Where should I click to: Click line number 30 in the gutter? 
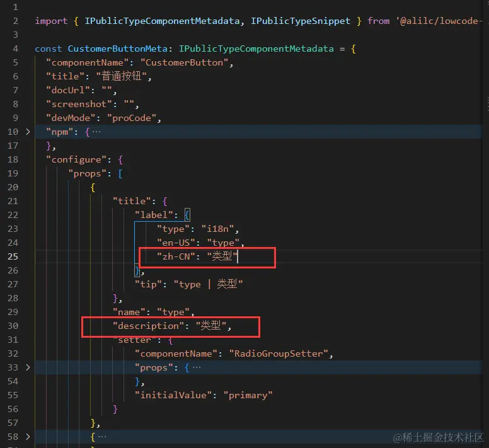tap(13, 326)
